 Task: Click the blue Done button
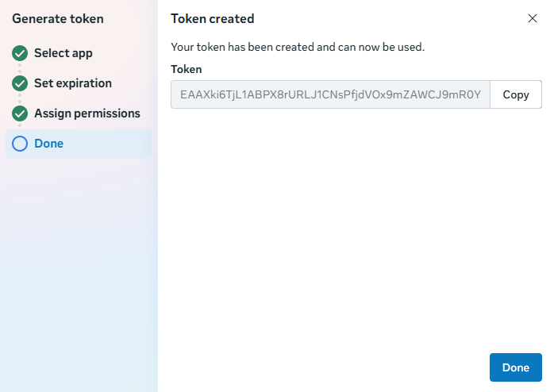pos(515,367)
